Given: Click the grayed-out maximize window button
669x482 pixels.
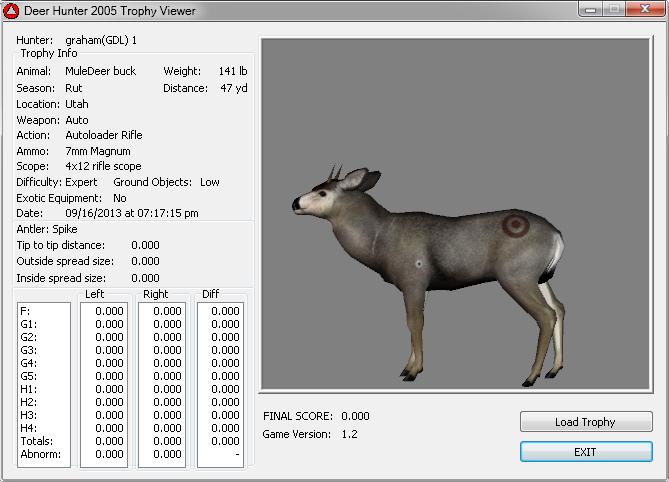Looking at the screenshot, I should click(614, 9).
